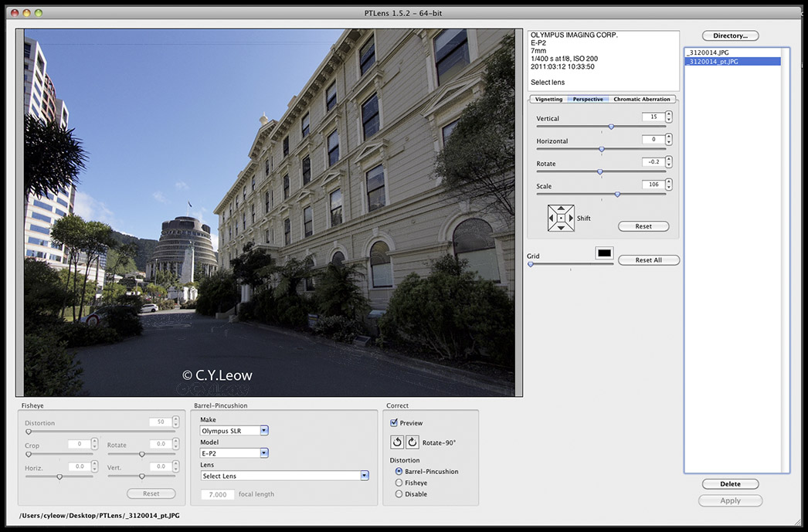Increase Fisheye Distortion value stepper
Image resolution: width=808 pixels, height=532 pixels.
pyautogui.click(x=176, y=419)
